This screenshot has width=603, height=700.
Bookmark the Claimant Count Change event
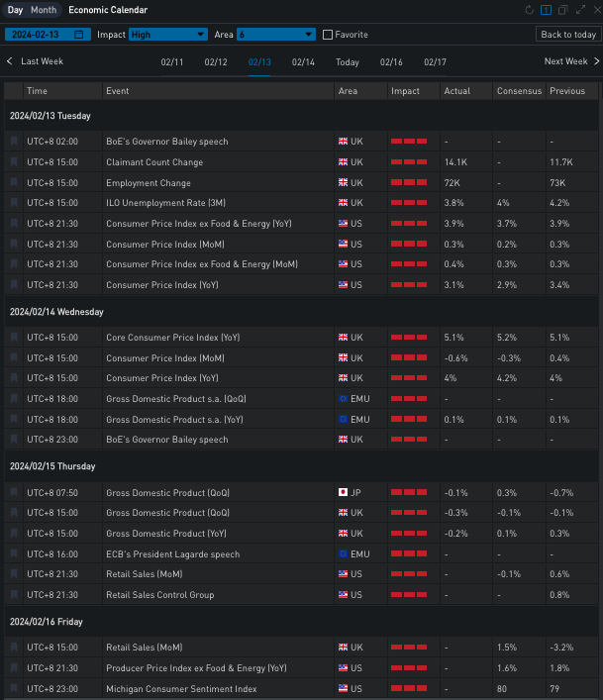tap(14, 162)
